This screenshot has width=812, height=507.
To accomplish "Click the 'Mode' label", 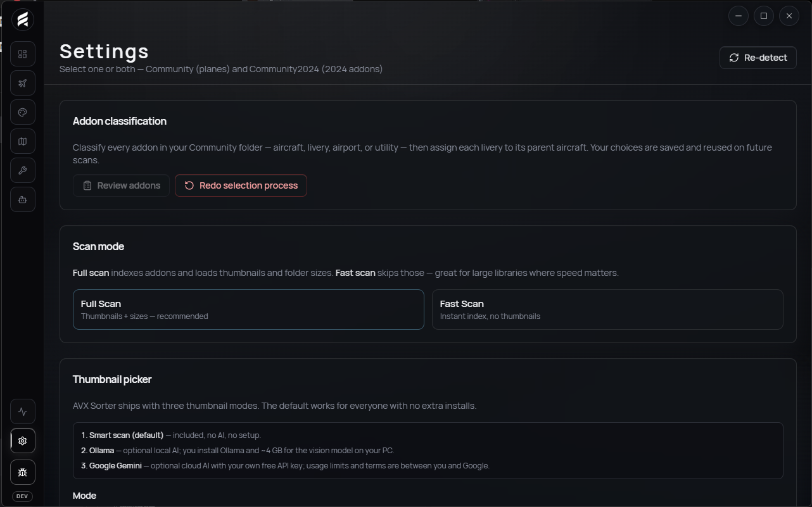I will (84, 496).
